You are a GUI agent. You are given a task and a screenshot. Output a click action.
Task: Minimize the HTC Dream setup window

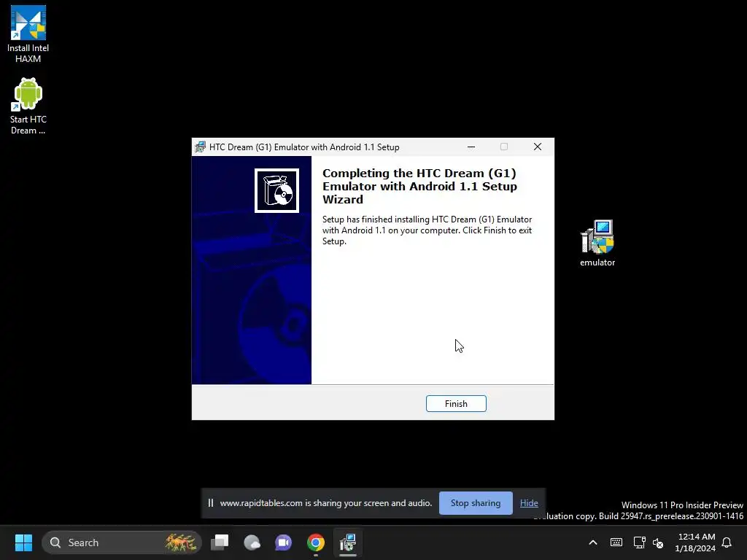(471, 147)
